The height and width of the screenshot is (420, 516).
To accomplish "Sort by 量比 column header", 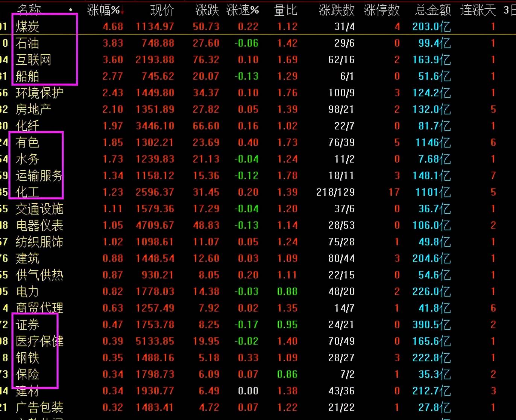I will 285,10.
